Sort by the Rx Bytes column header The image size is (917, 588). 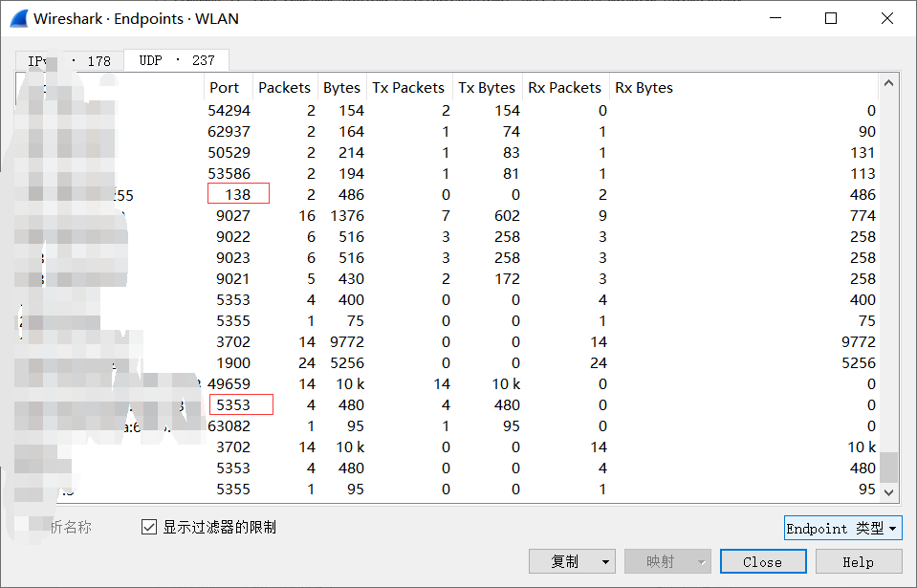[x=644, y=87]
